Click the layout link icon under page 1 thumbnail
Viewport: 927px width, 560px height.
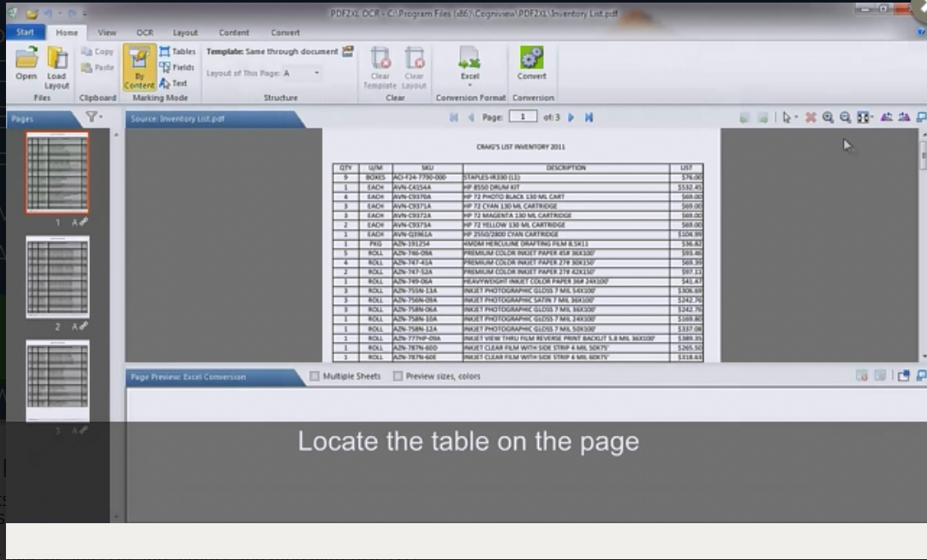84,222
